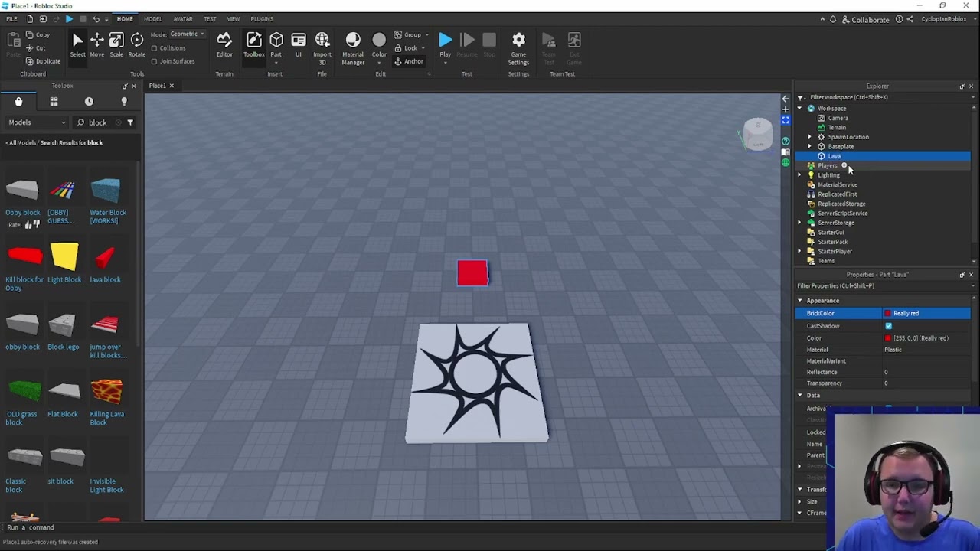
Task: Open the UI insert tool
Action: (x=299, y=44)
